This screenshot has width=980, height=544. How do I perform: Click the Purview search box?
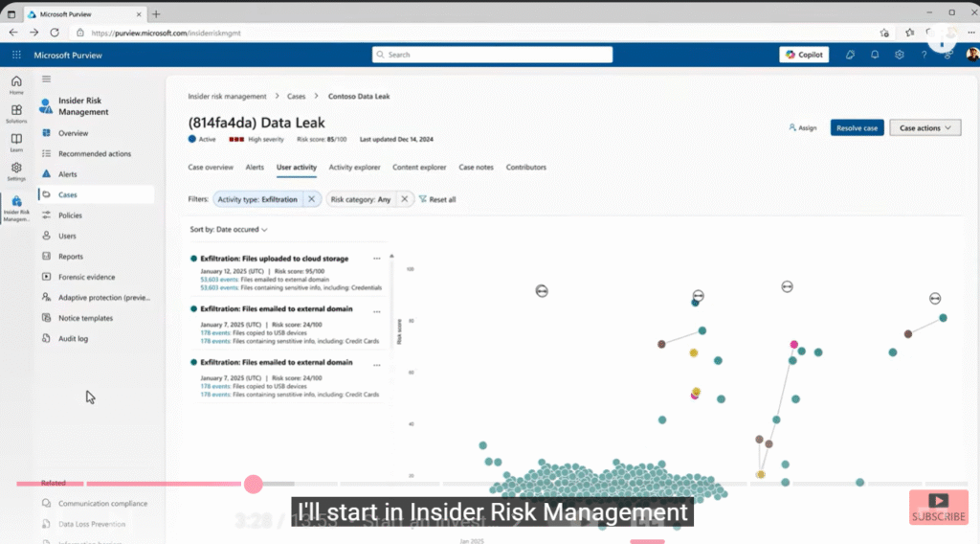coord(493,55)
